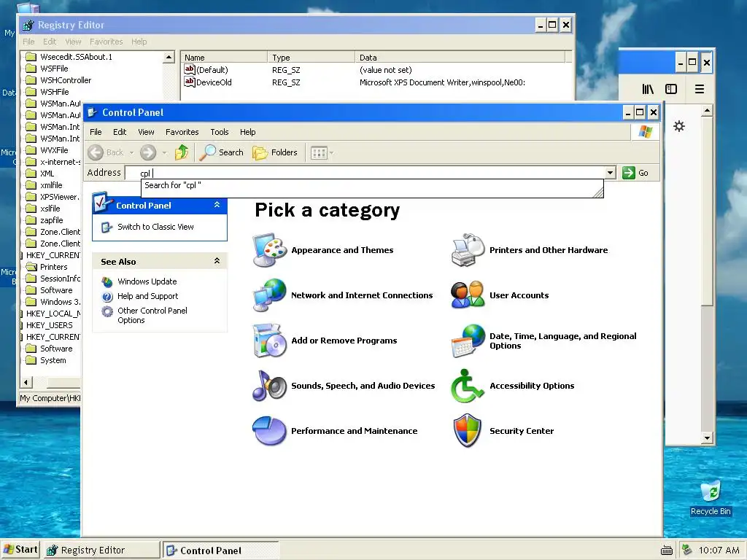
Task: Open Favorites menu in Control Panel
Action: click(x=182, y=132)
